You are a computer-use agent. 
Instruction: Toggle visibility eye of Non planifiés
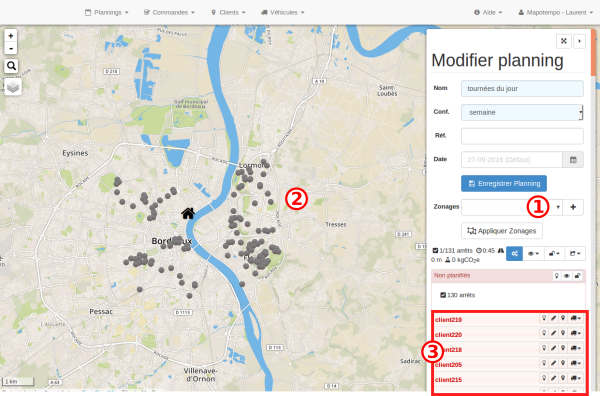(x=567, y=275)
